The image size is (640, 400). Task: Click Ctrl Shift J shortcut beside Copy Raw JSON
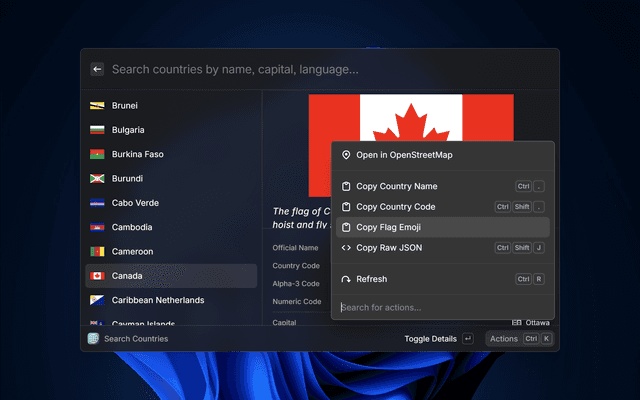[x=520, y=248]
